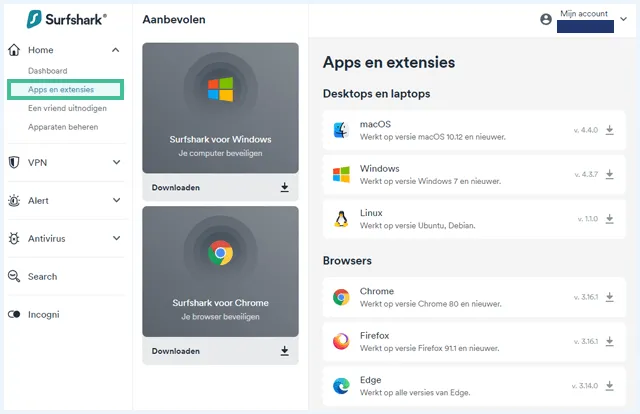
Task: Click the Surfshark voor Chrome card image
Action: point(220,272)
